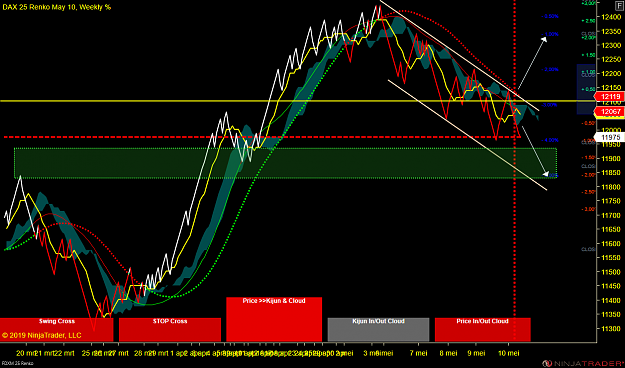Select the 11975 white price marker
This screenshot has height=368, width=625.
[609, 138]
